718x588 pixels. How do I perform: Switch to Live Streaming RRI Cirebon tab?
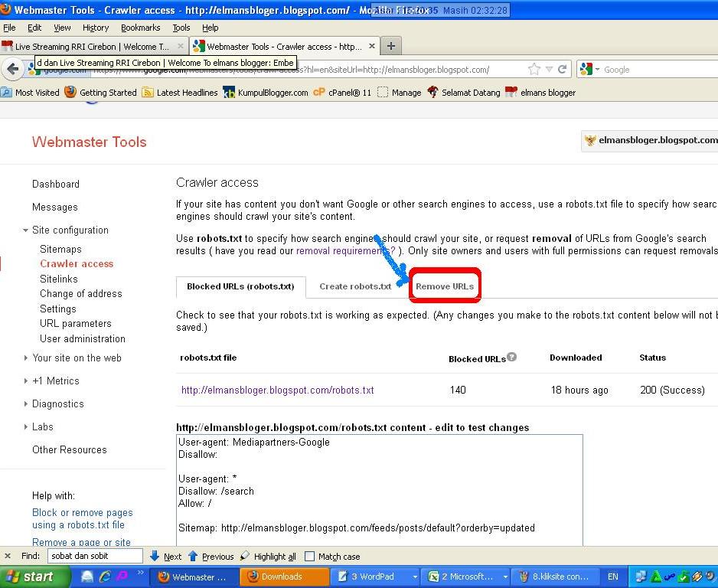coord(92,46)
